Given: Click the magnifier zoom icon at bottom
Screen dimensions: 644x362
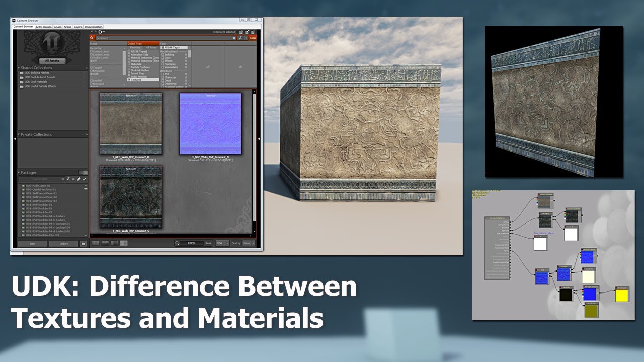Looking at the screenshot, I should coord(177,243).
